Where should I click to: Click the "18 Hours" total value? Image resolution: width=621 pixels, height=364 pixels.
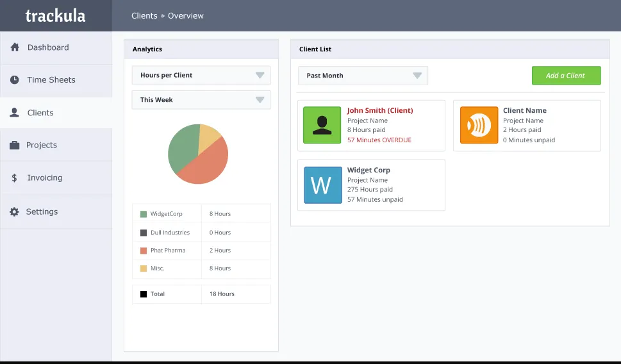(222, 294)
